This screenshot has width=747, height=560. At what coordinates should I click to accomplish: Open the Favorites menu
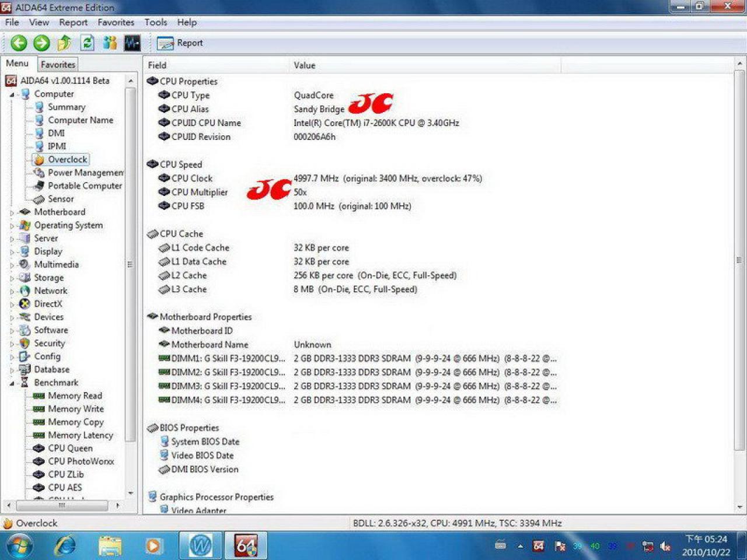click(x=116, y=22)
